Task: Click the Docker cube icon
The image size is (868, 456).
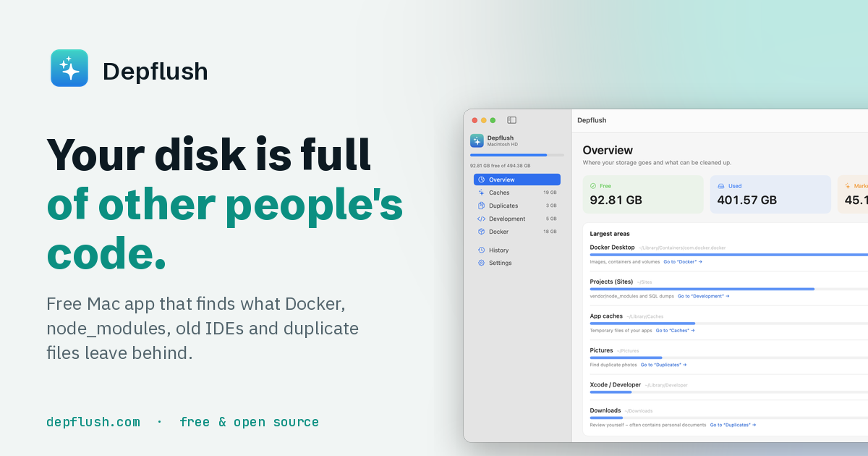Action: [x=482, y=232]
